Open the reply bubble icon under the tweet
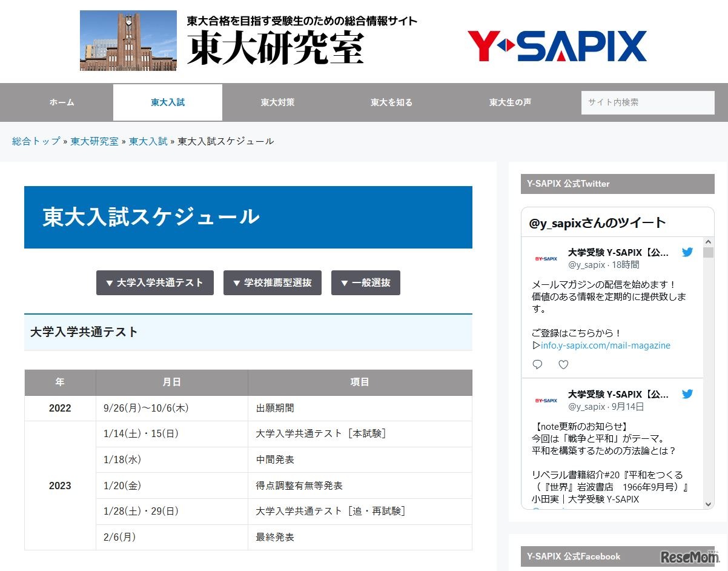The width and height of the screenshot is (728, 571). point(537,364)
